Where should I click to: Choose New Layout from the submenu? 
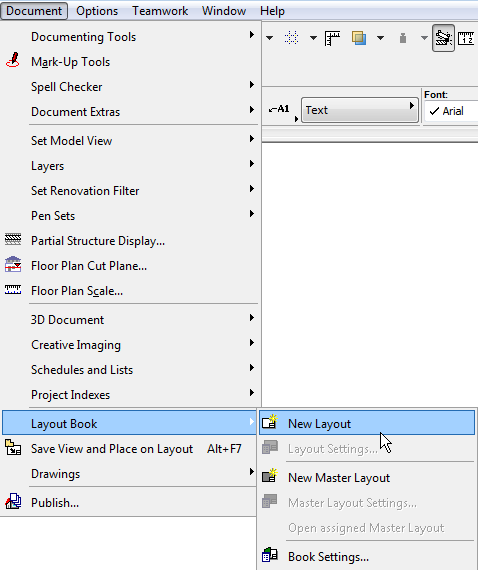point(367,423)
